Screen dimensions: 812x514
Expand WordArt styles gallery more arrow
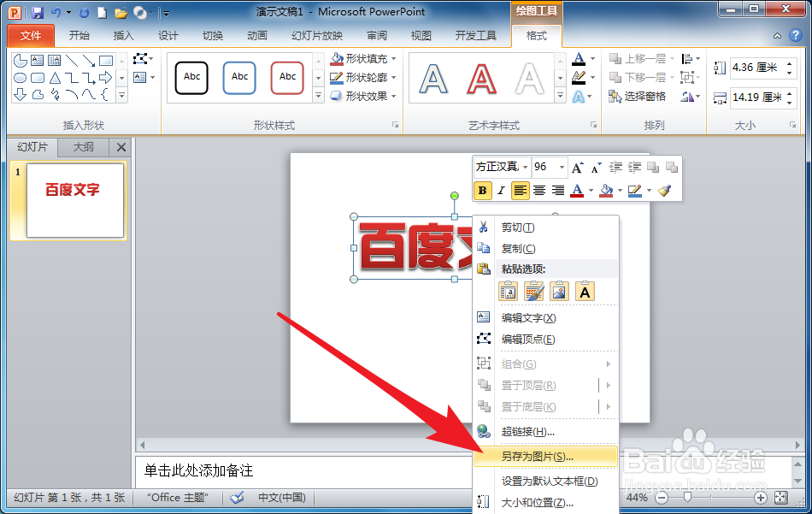pos(560,96)
